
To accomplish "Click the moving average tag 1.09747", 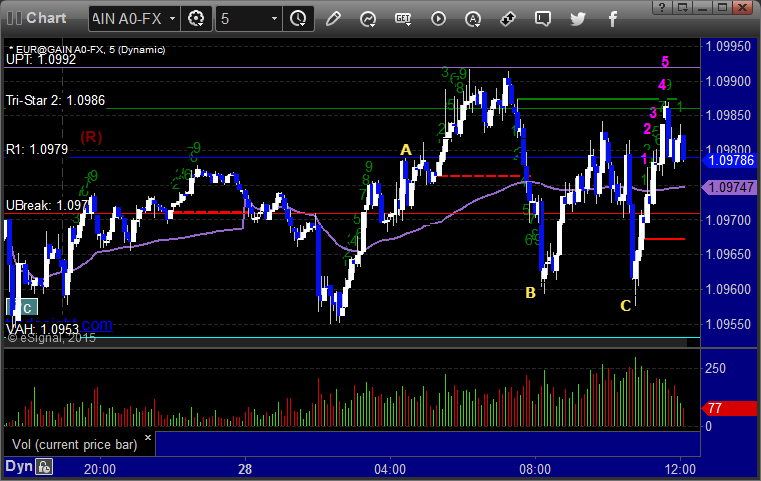I will click(x=729, y=187).
